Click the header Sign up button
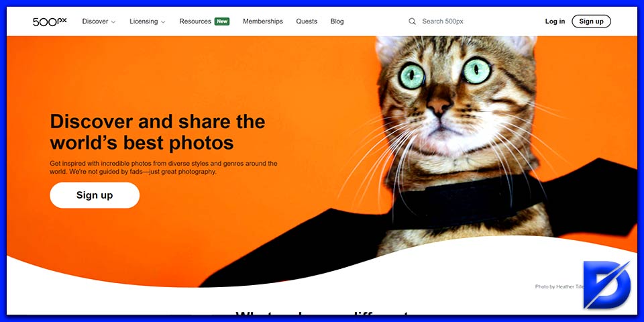644x322 pixels. 591,21
